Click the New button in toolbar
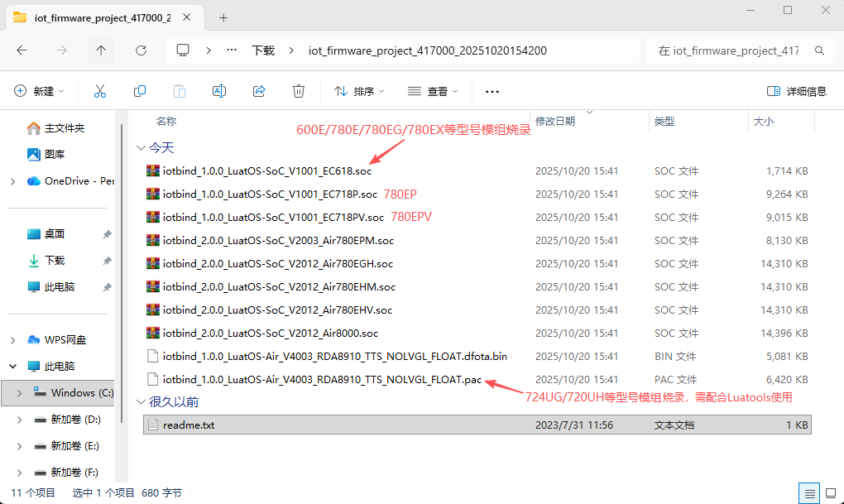The image size is (844, 504). tap(40, 91)
